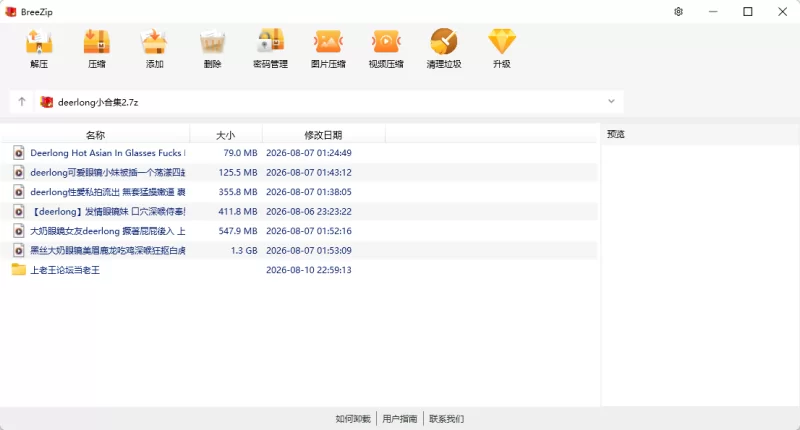Sort by 修改日期 column header
800x430 pixels.
point(323,135)
